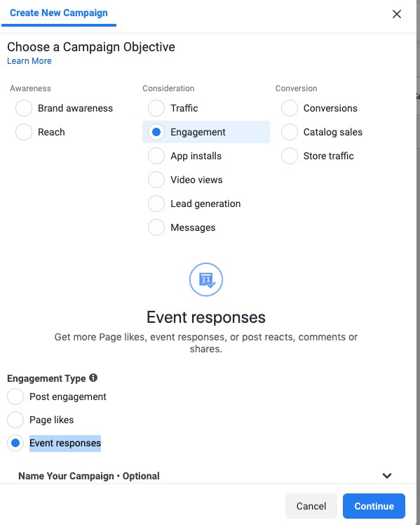Click the Engagement Type info icon
This screenshot has height=525, width=420.
coord(93,378)
